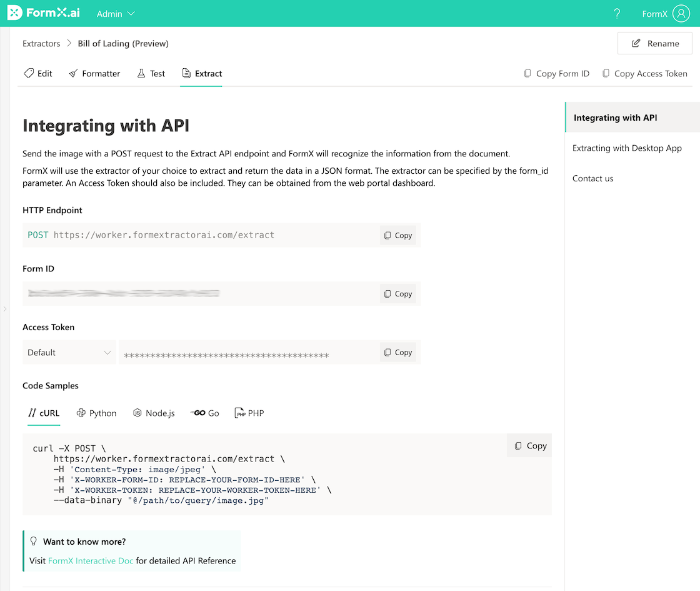The width and height of the screenshot is (700, 591).
Task: Open the help question mark icon
Action: tap(617, 14)
